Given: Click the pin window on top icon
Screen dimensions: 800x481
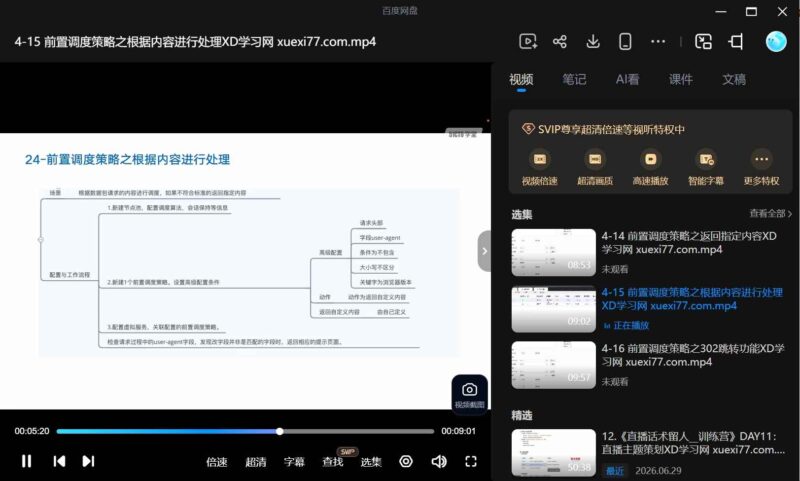Looking at the screenshot, I should [736, 41].
